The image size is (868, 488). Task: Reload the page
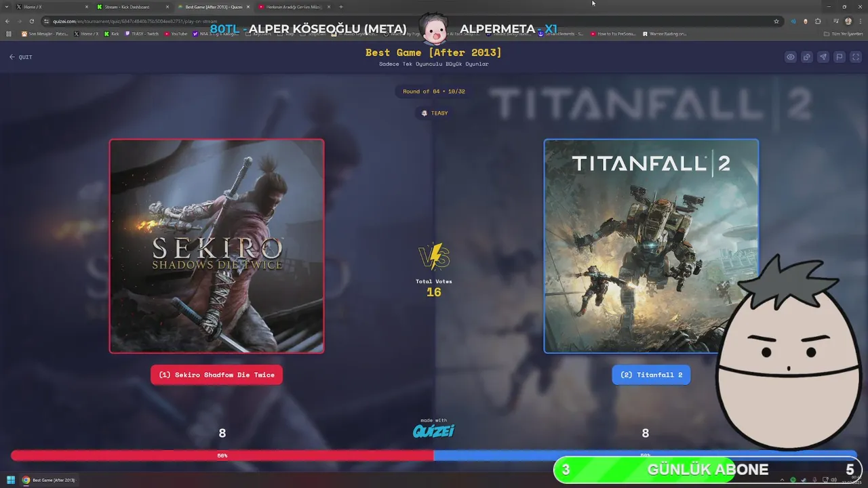[32, 21]
